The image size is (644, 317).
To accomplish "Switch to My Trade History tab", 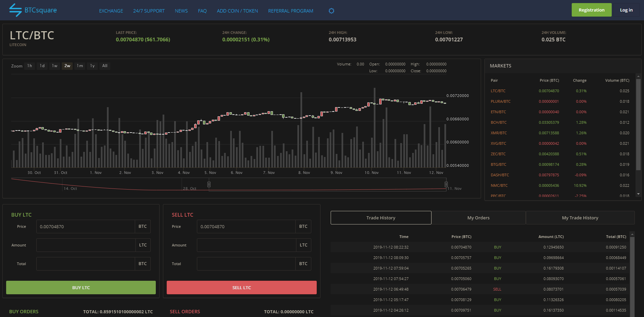I will tap(580, 218).
